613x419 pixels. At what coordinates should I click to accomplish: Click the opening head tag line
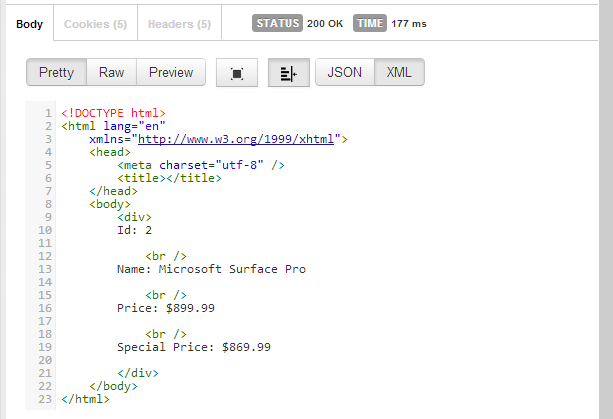pos(110,152)
